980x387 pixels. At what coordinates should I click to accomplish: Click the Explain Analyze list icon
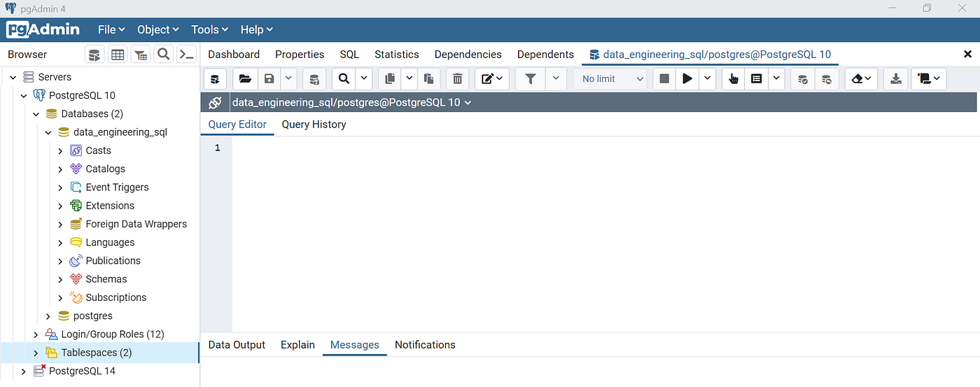point(757,79)
